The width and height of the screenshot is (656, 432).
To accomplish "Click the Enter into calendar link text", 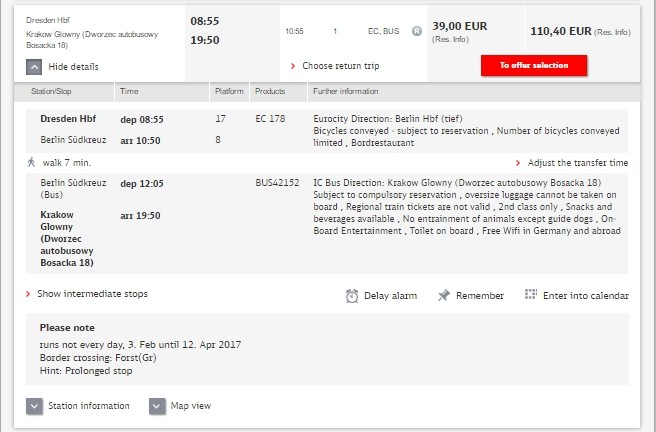I will tap(586, 296).
